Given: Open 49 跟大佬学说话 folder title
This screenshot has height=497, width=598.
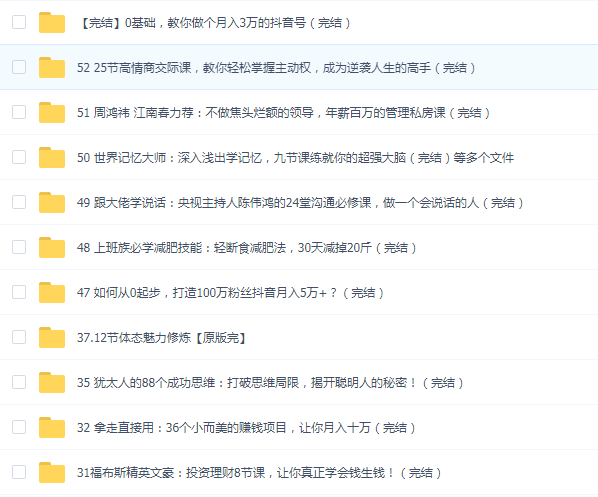Looking at the screenshot, I should point(300,203).
